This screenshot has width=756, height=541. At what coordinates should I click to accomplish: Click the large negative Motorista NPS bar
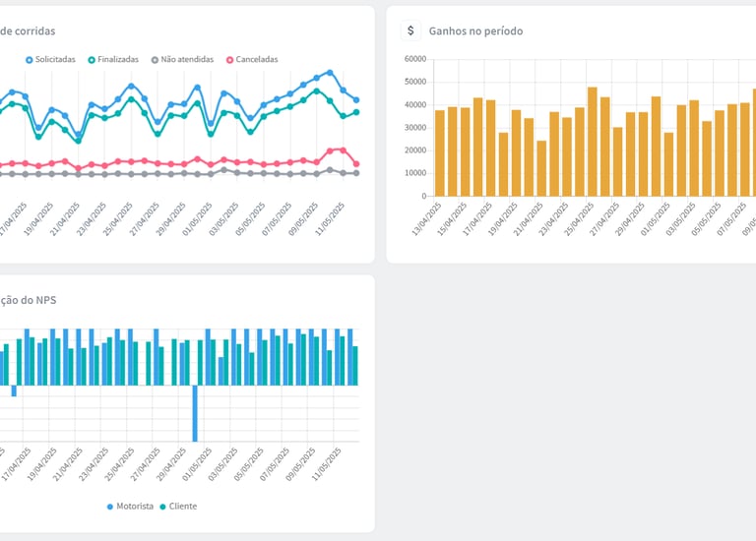195,413
